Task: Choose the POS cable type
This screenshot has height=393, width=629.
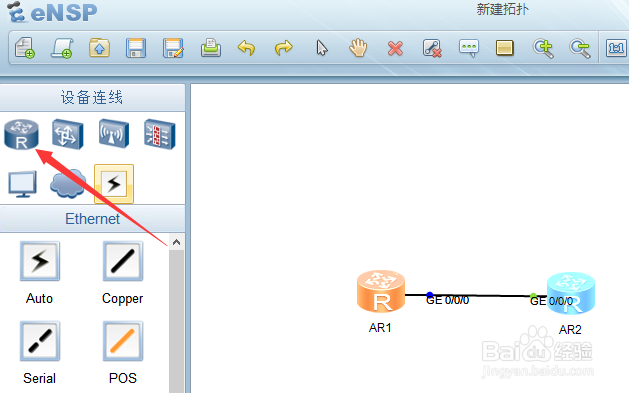Action: 123,341
